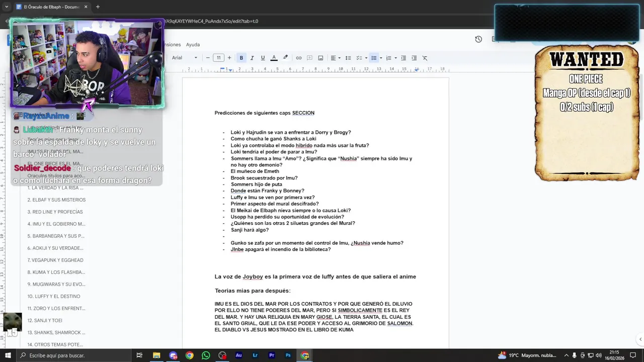The width and height of the screenshot is (644, 362).
Task: Select outline item 10. LUFFY Y EL DESTINO
Action: click(54, 296)
